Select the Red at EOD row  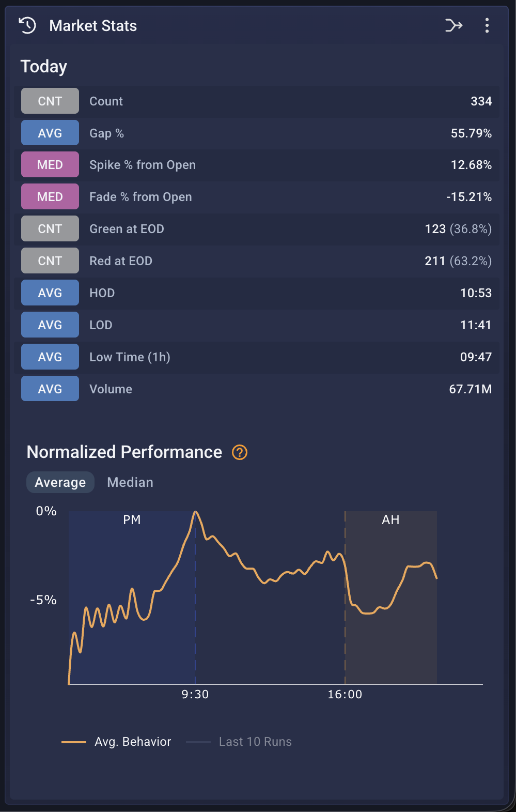(x=257, y=261)
